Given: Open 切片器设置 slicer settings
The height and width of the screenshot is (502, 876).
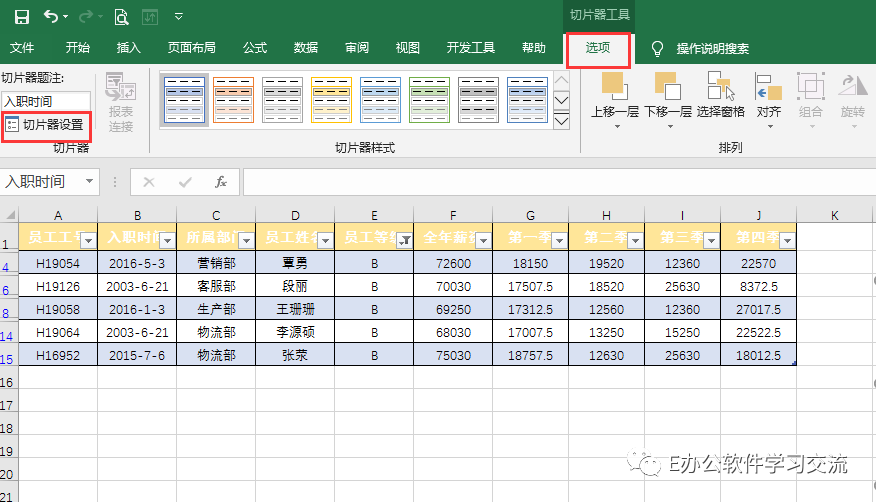Looking at the screenshot, I should 46,125.
